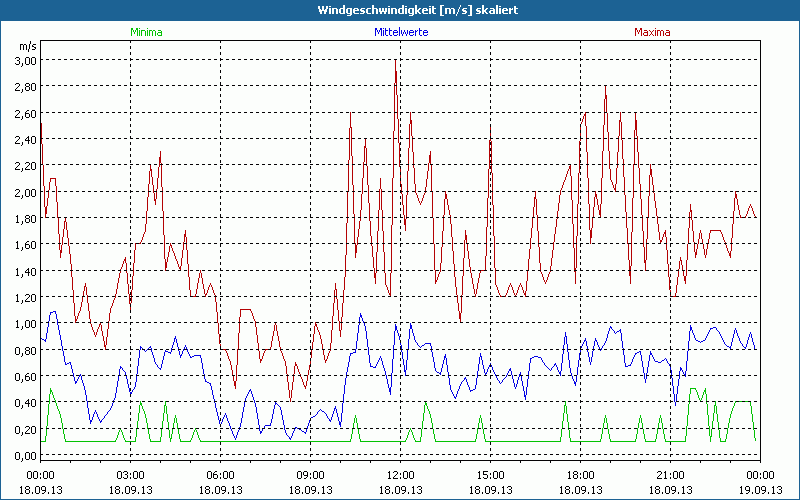Select the Mittelwerte legend label
This screenshot has height=500, width=800.
400,32
